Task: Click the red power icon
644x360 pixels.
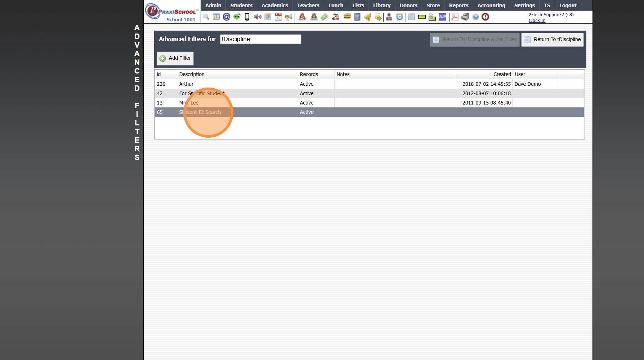Action: 486,17
